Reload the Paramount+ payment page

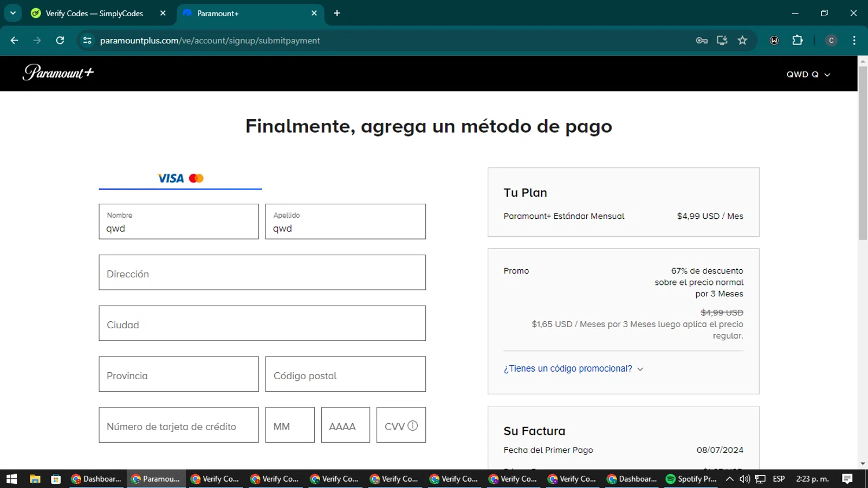coord(60,41)
